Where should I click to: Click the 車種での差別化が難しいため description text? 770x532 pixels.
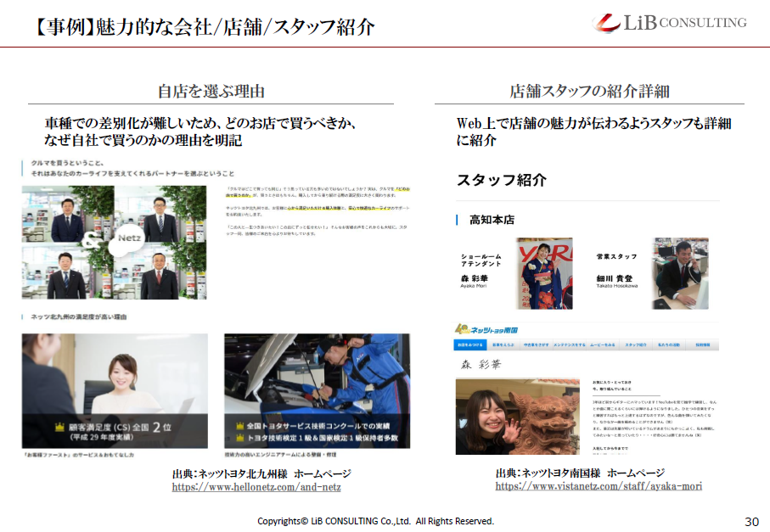point(200,132)
